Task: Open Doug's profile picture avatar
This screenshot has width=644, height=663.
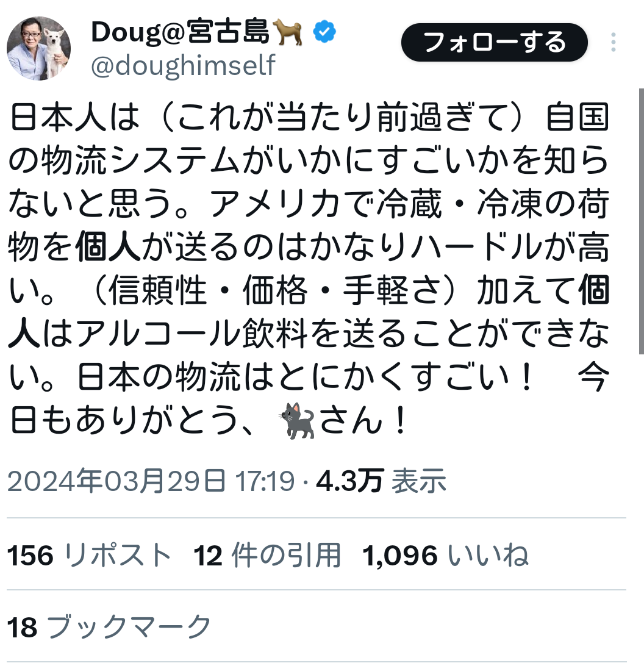Action: (x=38, y=49)
